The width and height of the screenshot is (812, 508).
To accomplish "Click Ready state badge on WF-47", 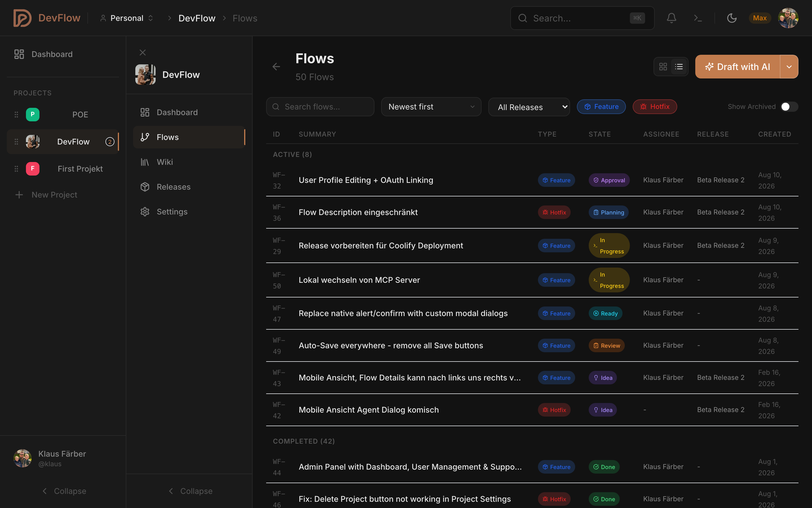I will click(605, 314).
